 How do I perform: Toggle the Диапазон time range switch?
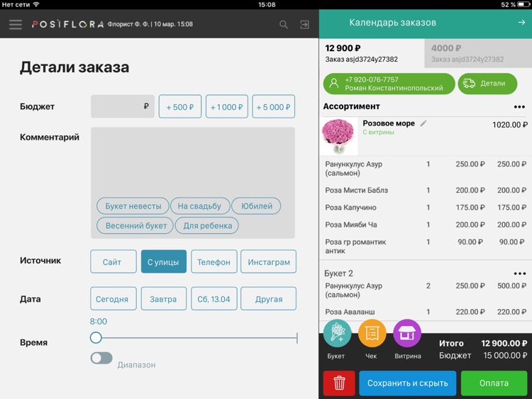click(101, 358)
